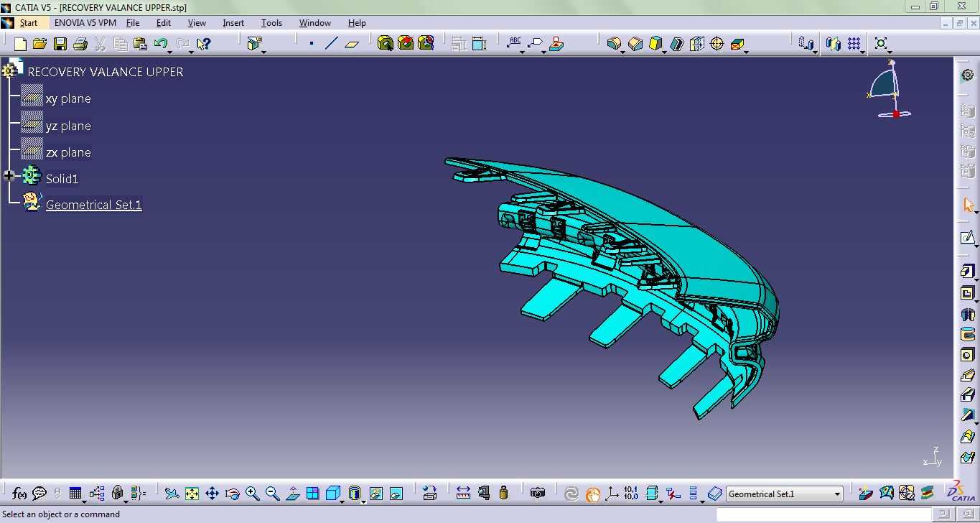The width and height of the screenshot is (980, 523).
Task: Activate the Pan view tool
Action: point(212,494)
